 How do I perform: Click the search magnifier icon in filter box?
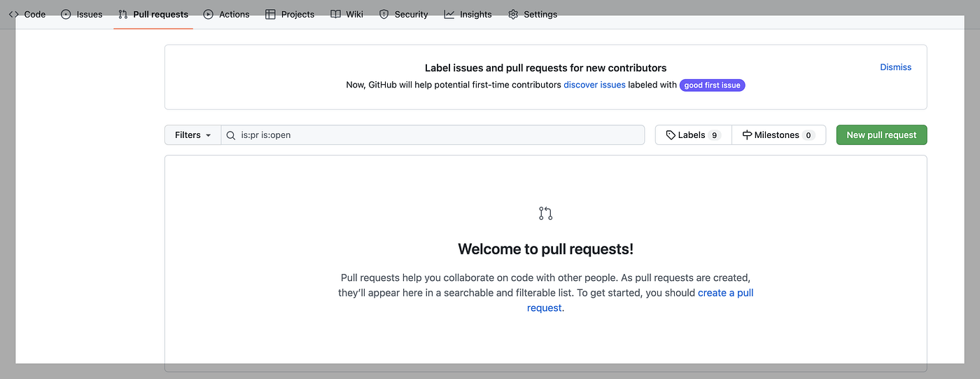click(231, 135)
